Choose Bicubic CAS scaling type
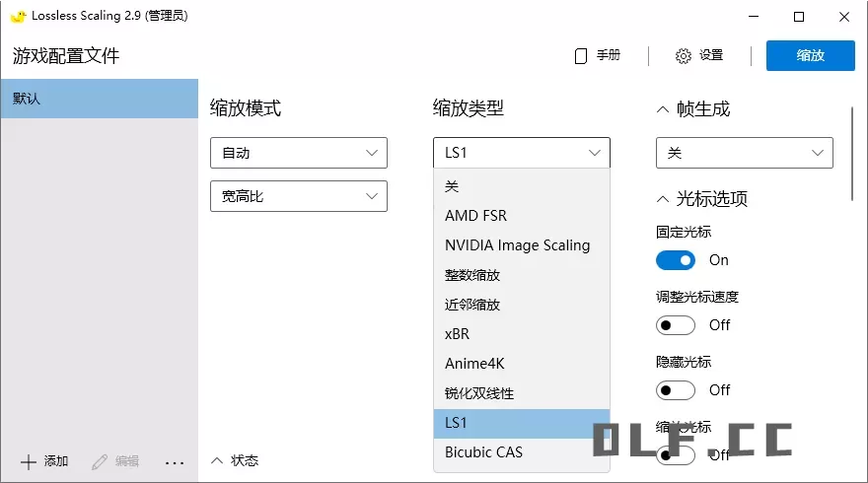The height and width of the screenshot is (483, 868). click(522, 452)
